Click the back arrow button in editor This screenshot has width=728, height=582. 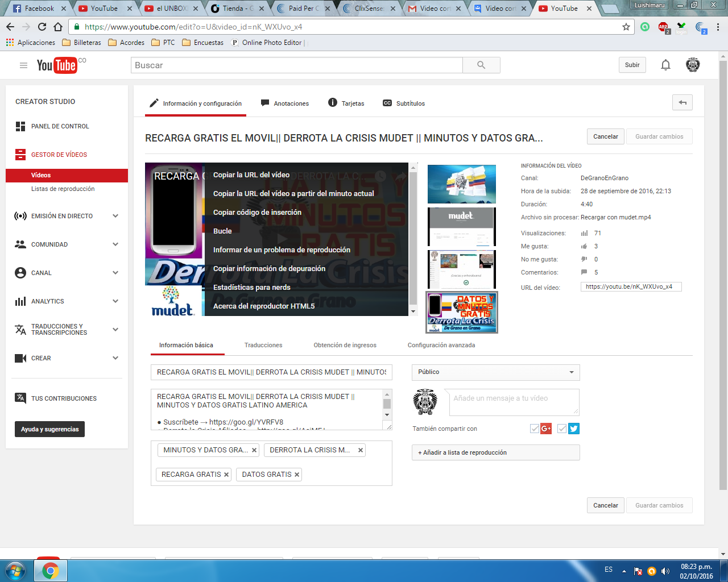pyautogui.click(x=682, y=103)
